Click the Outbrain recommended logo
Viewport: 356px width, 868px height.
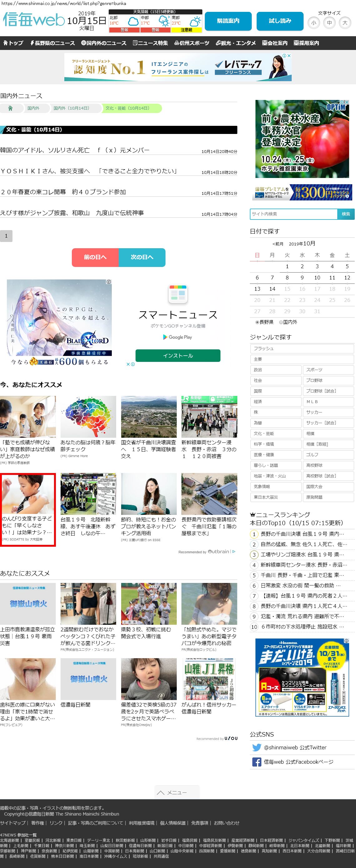point(219,552)
